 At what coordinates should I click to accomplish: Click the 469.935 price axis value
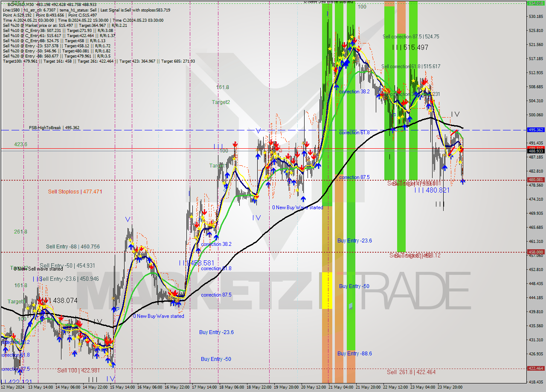[x=535, y=213]
